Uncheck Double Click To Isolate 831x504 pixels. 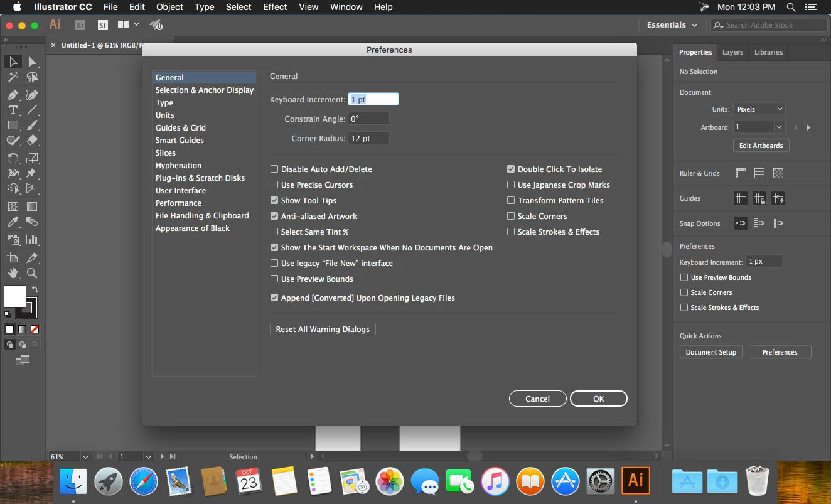coord(511,169)
